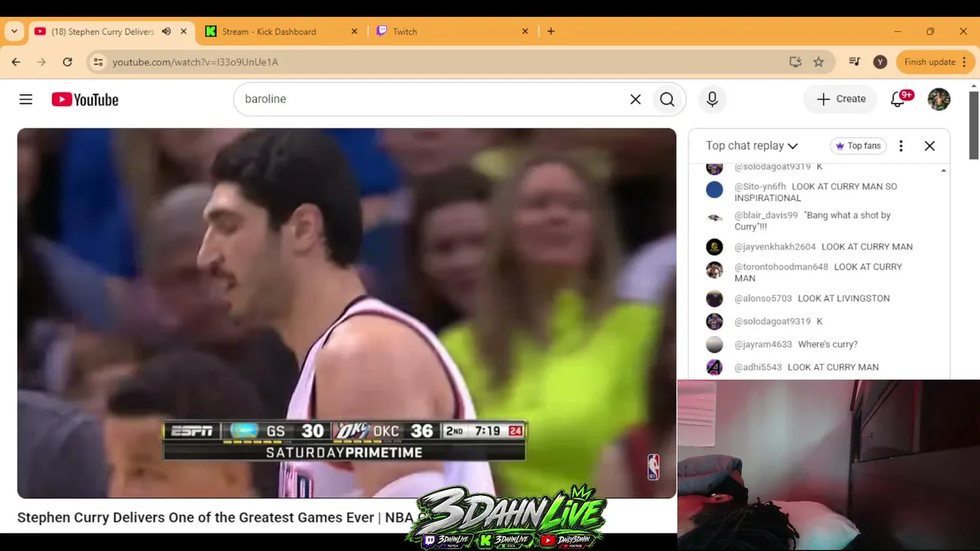Open @blair_davis99's avatar in chat
The width and height of the screenshot is (980, 551).
714,218
